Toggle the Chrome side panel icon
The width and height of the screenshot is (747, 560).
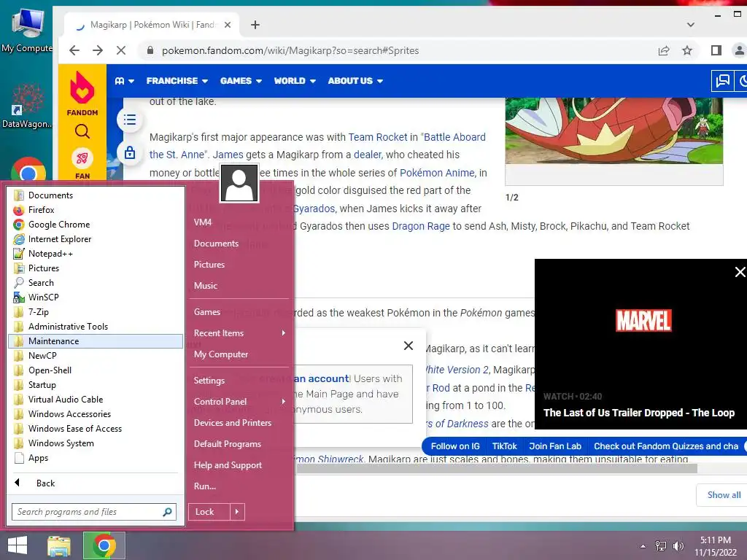716,50
